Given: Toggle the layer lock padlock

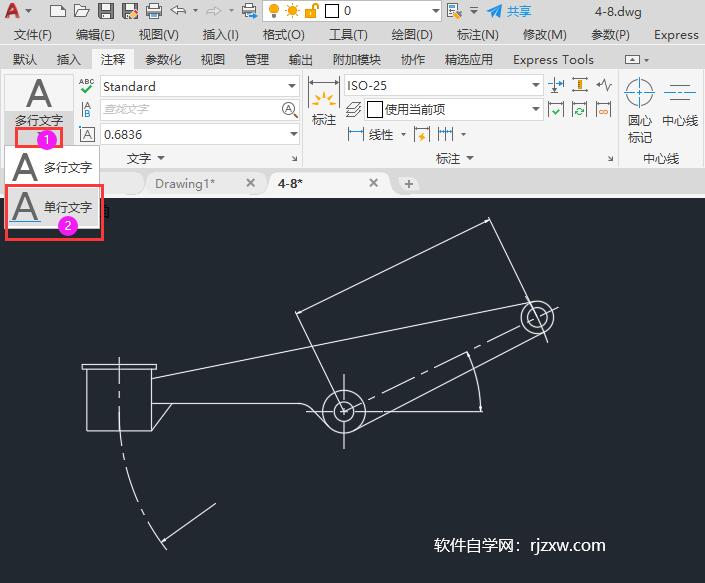Looking at the screenshot, I should click(311, 11).
